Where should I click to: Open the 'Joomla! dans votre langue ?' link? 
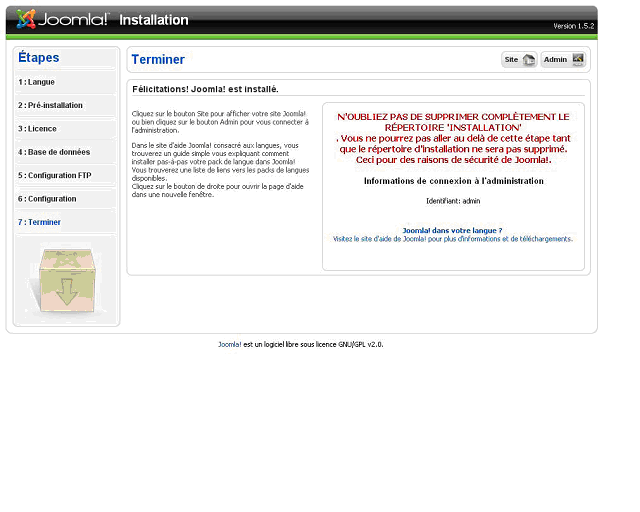click(x=452, y=230)
